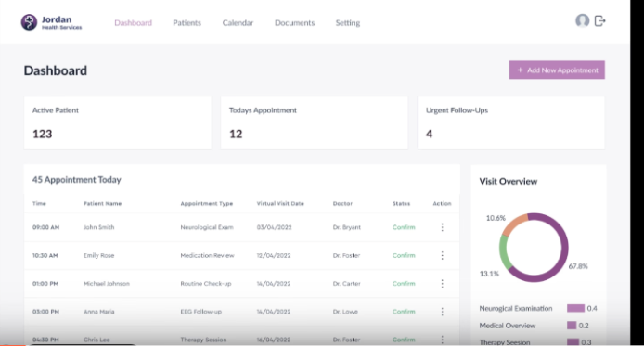This screenshot has width=644, height=346.
Task: Open action menu for Anna Maria row
Action: (x=442, y=312)
